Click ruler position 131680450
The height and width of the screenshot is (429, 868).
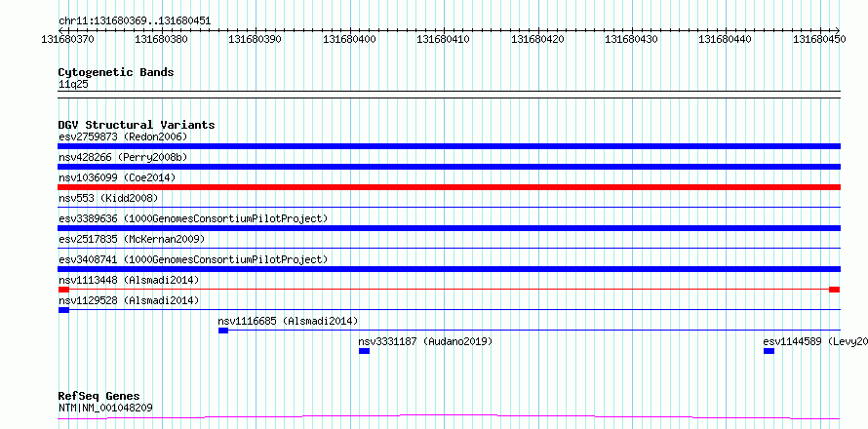tap(820, 39)
